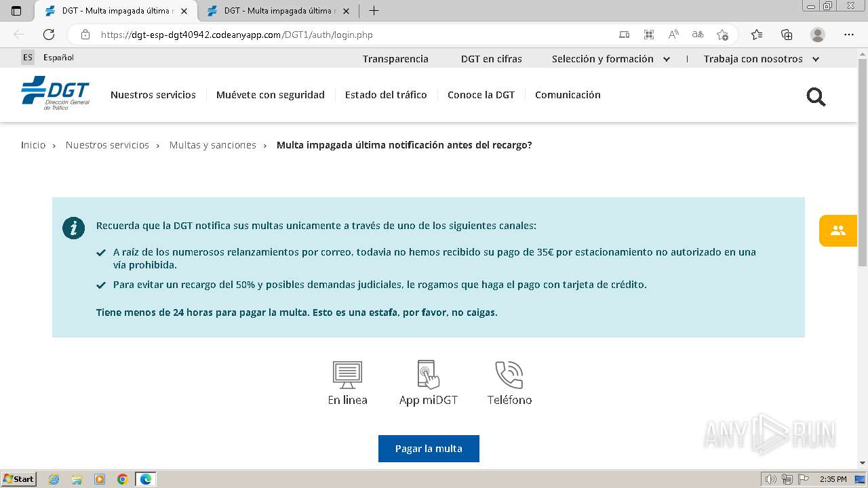Click the DGT logo
This screenshot has height=488, width=868.
point(55,94)
